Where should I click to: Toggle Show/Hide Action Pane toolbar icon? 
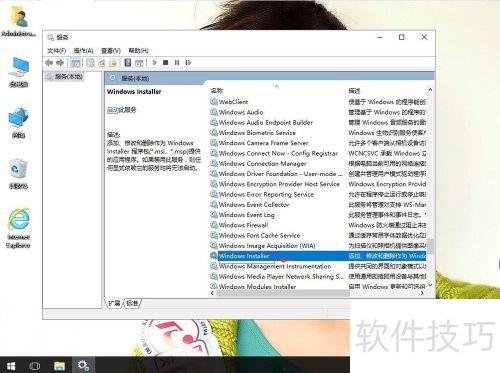139,63
